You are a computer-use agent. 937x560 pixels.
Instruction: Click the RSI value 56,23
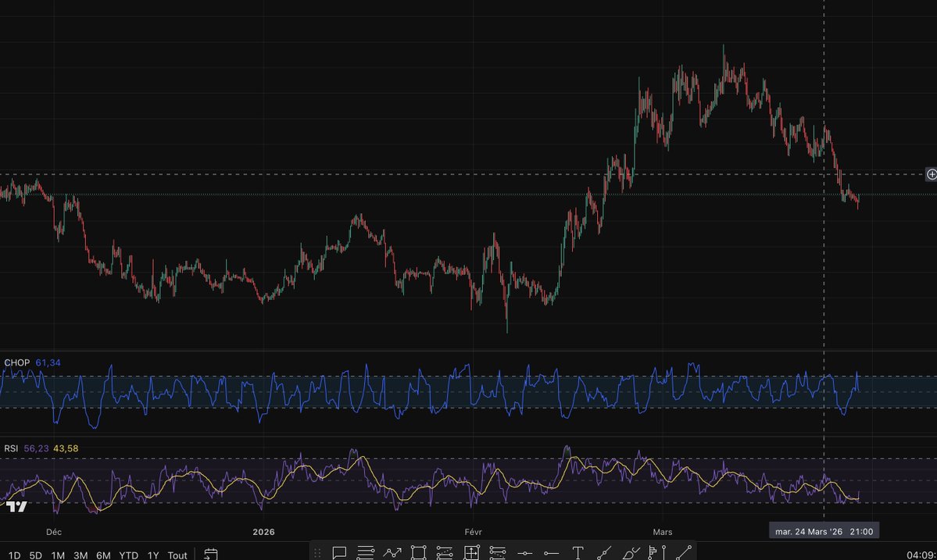(37, 448)
